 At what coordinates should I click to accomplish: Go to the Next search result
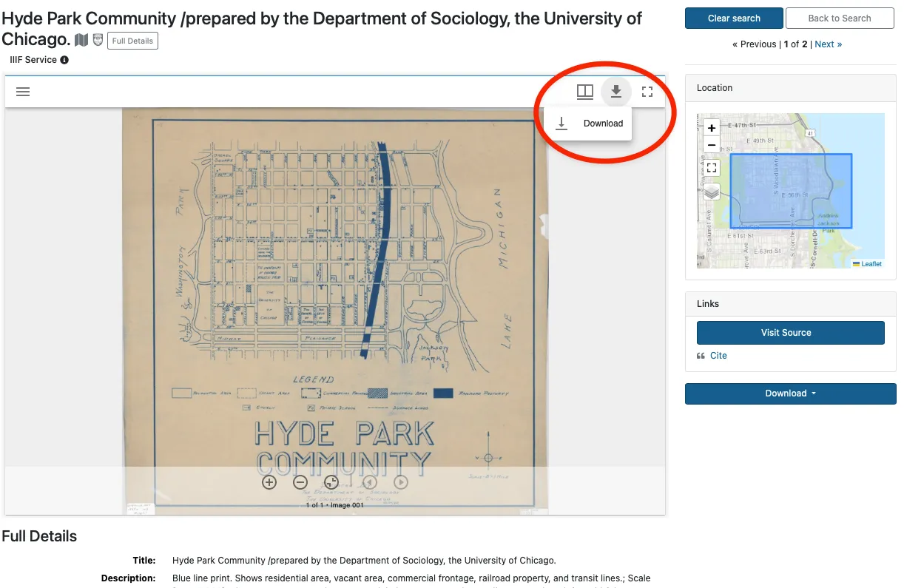pos(828,44)
